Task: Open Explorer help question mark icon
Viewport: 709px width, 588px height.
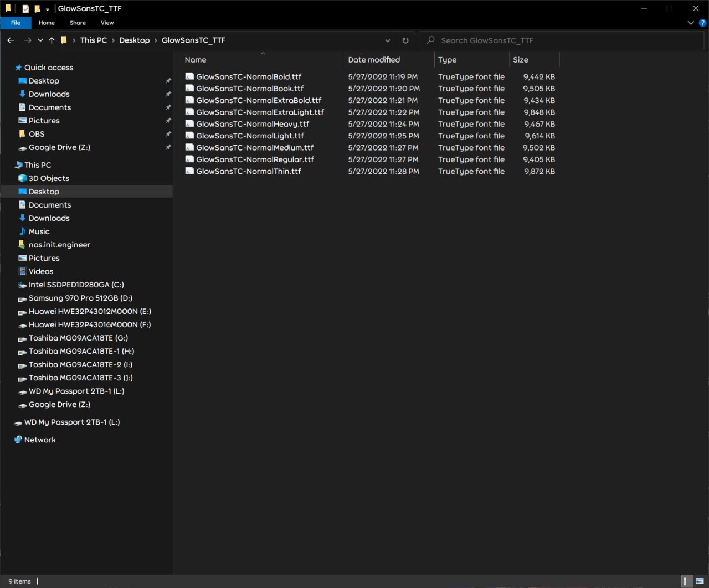Action: [x=702, y=23]
